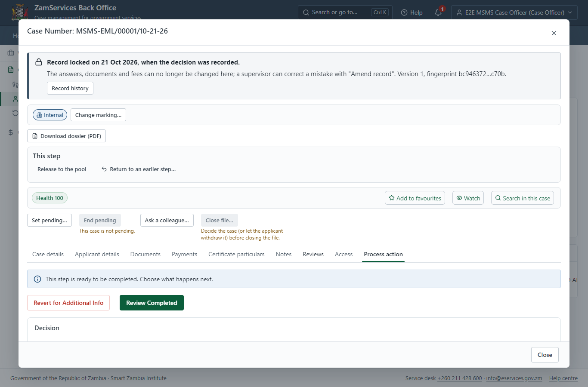Open the Documents tab
Viewport: 588px width, 387px height.
point(145,254)
